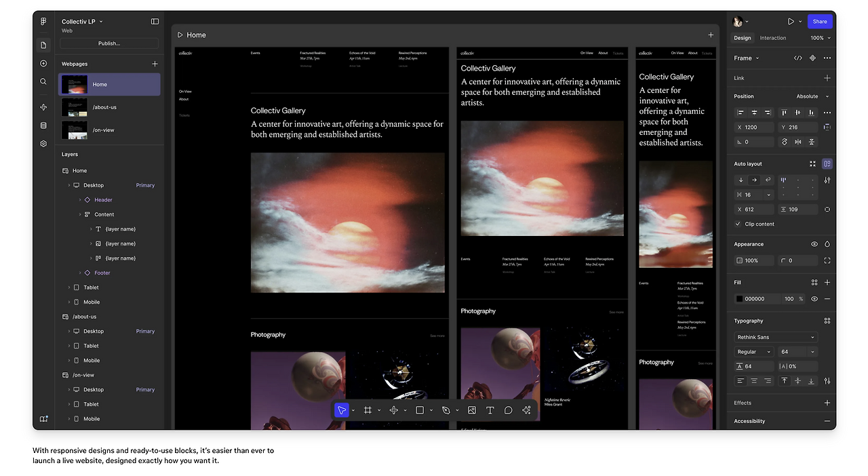Viewport: 868px width, 476px height.
Task: Expand the Header layer in Layers
Action: [x=80, y=200]
